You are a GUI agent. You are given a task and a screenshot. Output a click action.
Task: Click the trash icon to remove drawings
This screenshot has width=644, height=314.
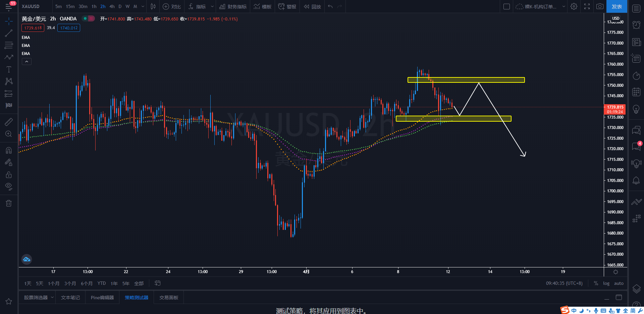(9, 203)
